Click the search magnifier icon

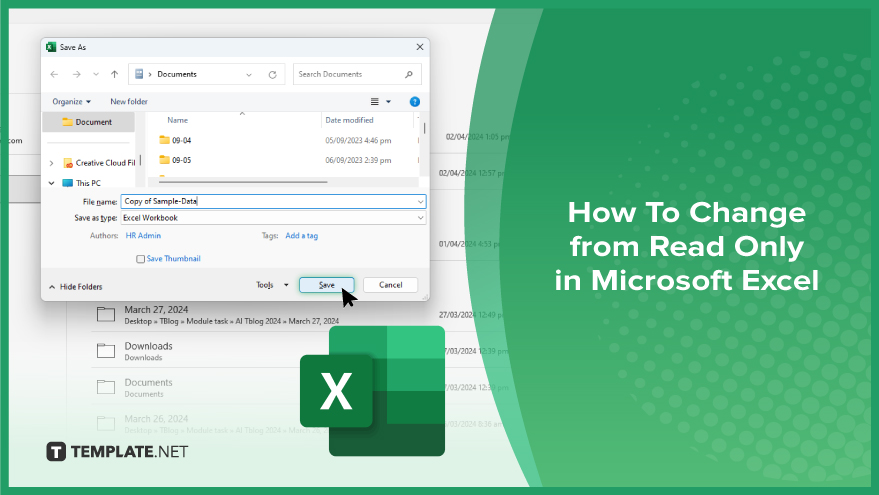[x=409, y=74]
